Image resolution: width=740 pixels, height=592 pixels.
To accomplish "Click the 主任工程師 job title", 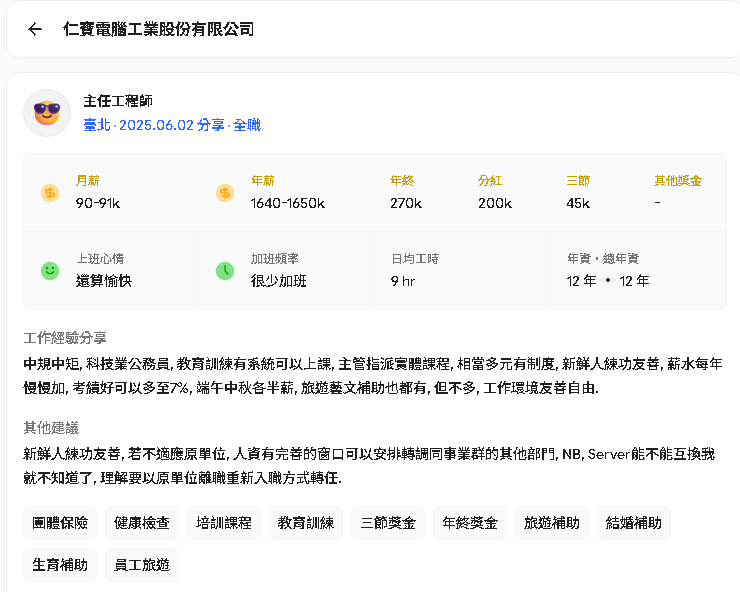I will pyautogui.click(x=118, y=101).
